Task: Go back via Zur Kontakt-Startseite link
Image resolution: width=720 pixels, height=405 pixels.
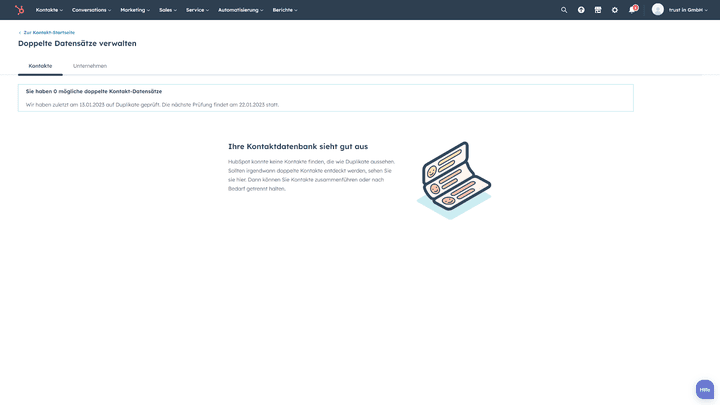Action: click(46, 33)
